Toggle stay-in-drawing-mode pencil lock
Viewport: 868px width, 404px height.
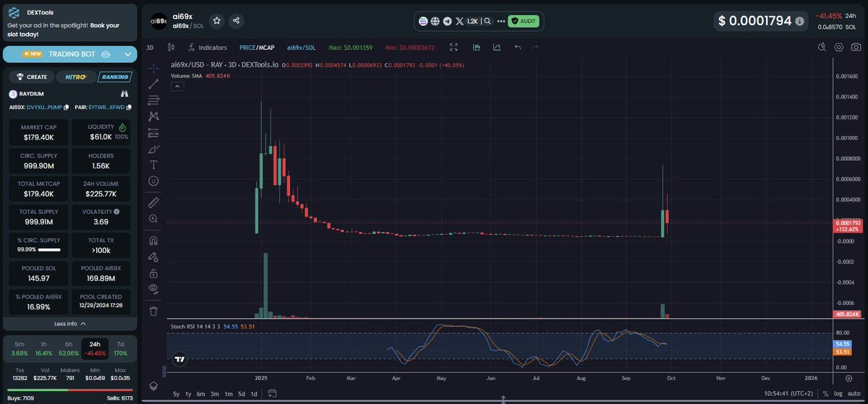pos(153,257)
